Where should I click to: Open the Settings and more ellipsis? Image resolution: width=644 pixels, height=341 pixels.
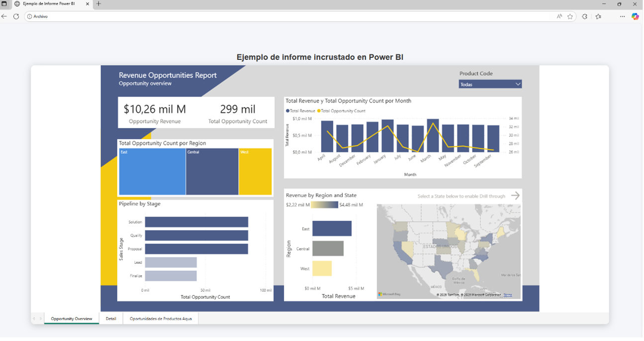point(622,16)
